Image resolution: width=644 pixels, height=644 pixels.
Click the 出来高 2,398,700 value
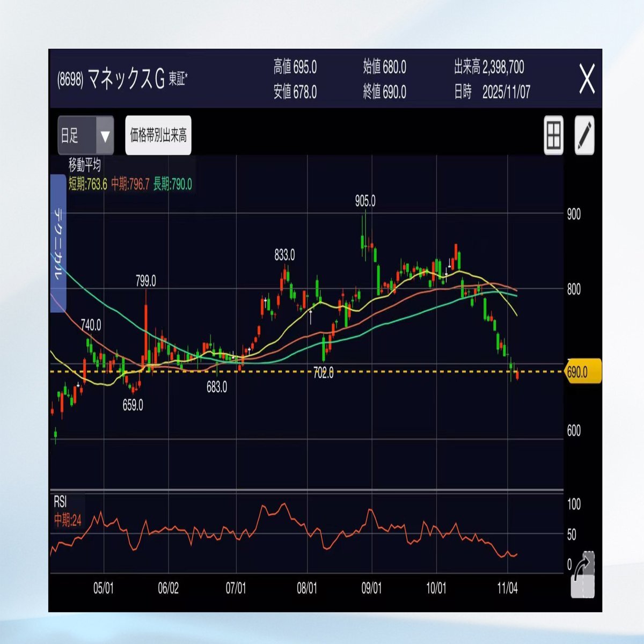click(x=489, y=67)
